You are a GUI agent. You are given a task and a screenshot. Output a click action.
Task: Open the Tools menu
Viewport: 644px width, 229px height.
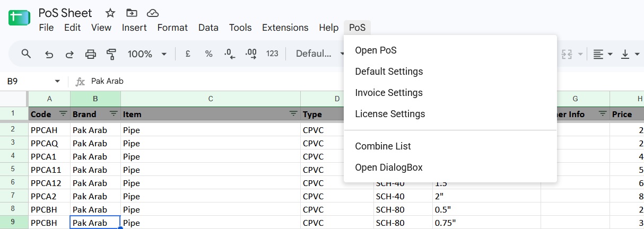pos(240,28)
